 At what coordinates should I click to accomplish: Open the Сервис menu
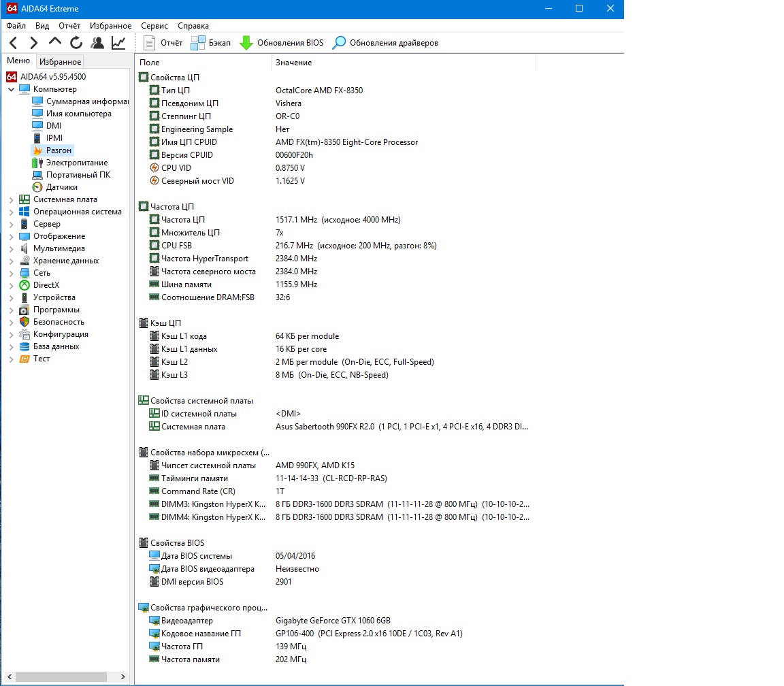(154, 25)
